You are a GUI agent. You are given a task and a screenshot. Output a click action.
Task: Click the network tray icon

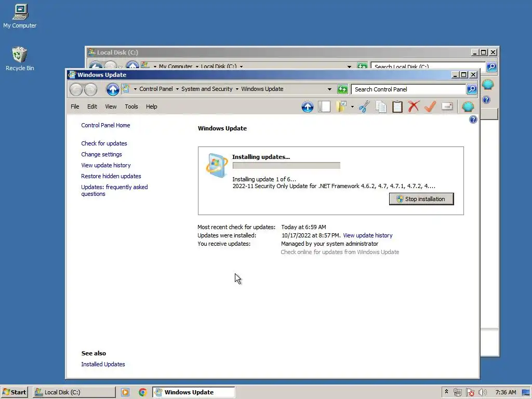[x=457, y=392]
